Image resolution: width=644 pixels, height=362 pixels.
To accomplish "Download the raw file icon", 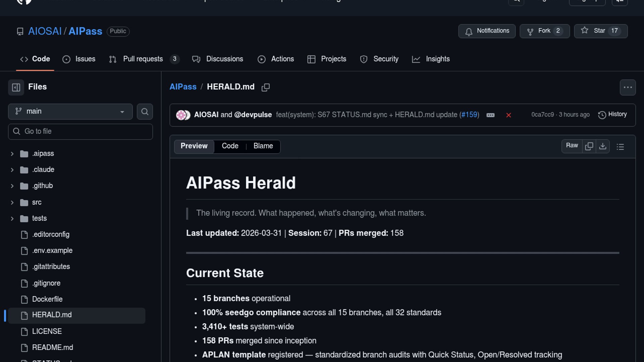I will pos(603,146).
